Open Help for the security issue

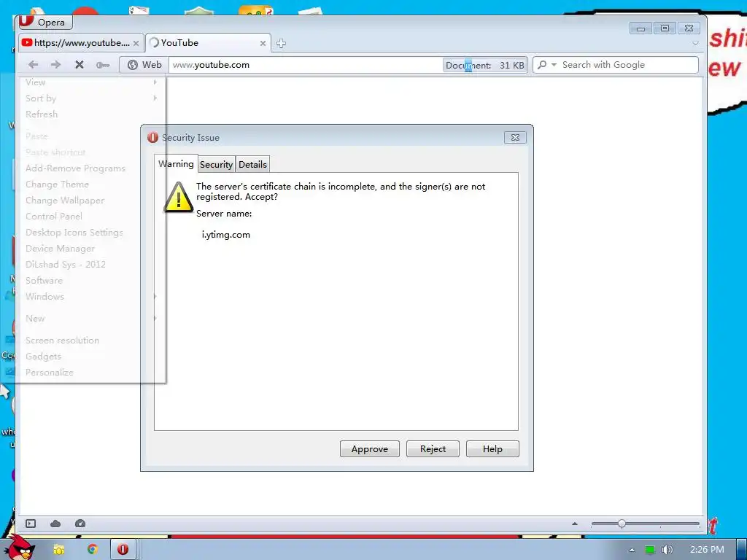click(492, 449)
